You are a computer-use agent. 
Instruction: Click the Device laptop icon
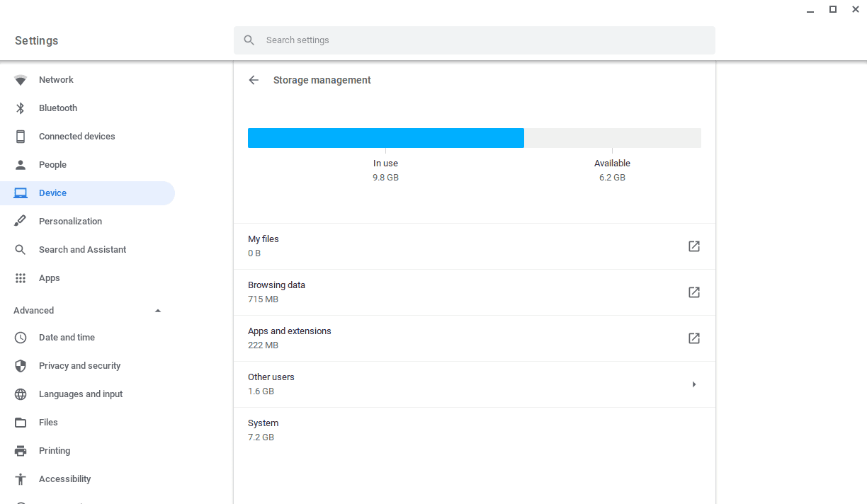tap(21, 193)
